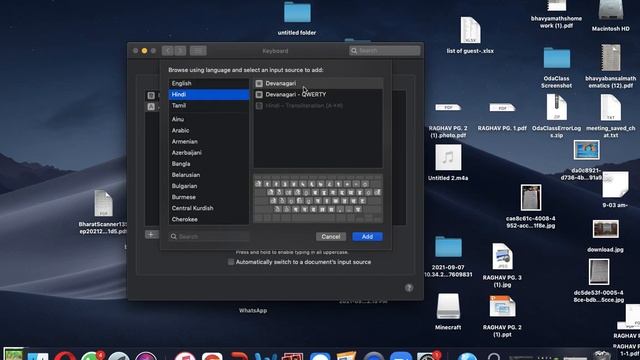Viewport: 640px width, 360px height.
Task: Select Untitled 2.m4a audio file
Action: (x=448, y=157)
